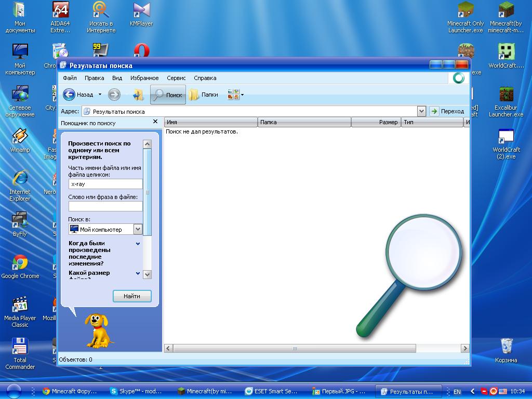Select Internet Explorer desktop icon
Image resolution: width=532 pixels, height=399 pixels.
pyautogui.click(x=20, y=185)
